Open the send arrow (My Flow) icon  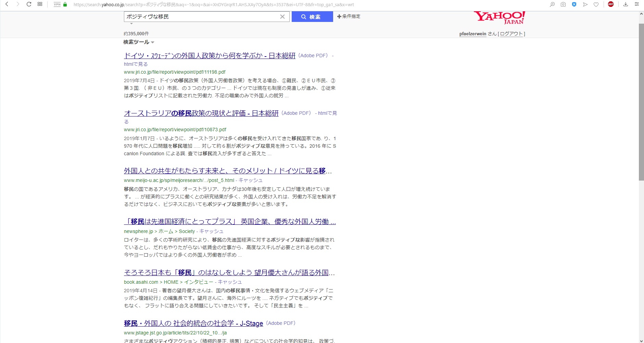585,4
